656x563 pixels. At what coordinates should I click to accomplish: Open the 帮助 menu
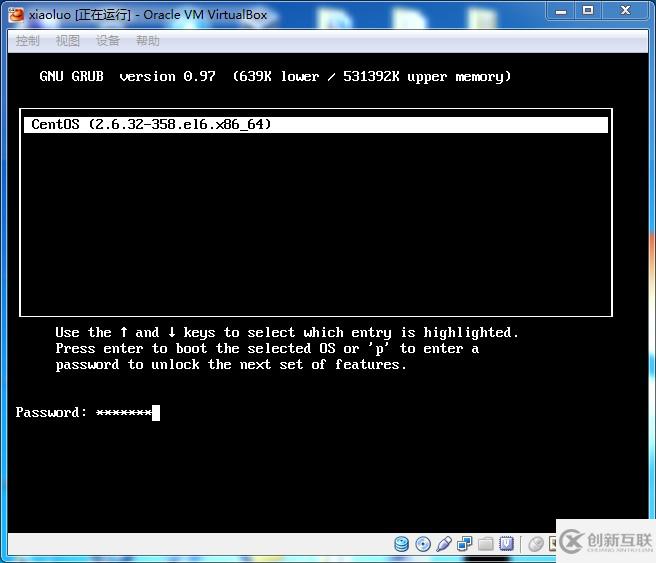click(148, 41)
